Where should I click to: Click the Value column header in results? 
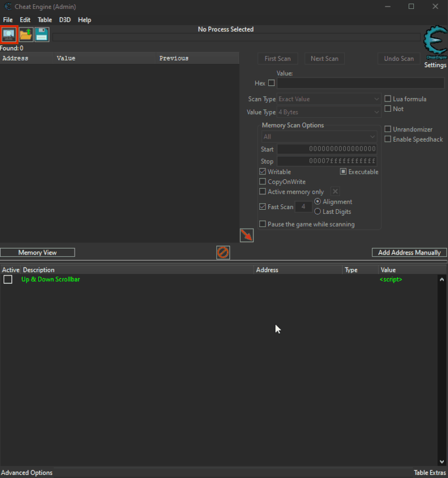point(105,58)
